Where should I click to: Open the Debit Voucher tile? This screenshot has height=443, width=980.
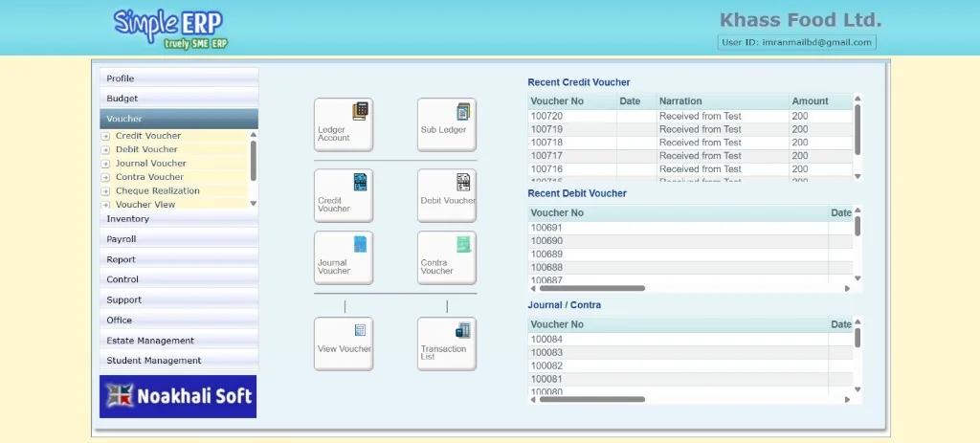pos(446,195)
